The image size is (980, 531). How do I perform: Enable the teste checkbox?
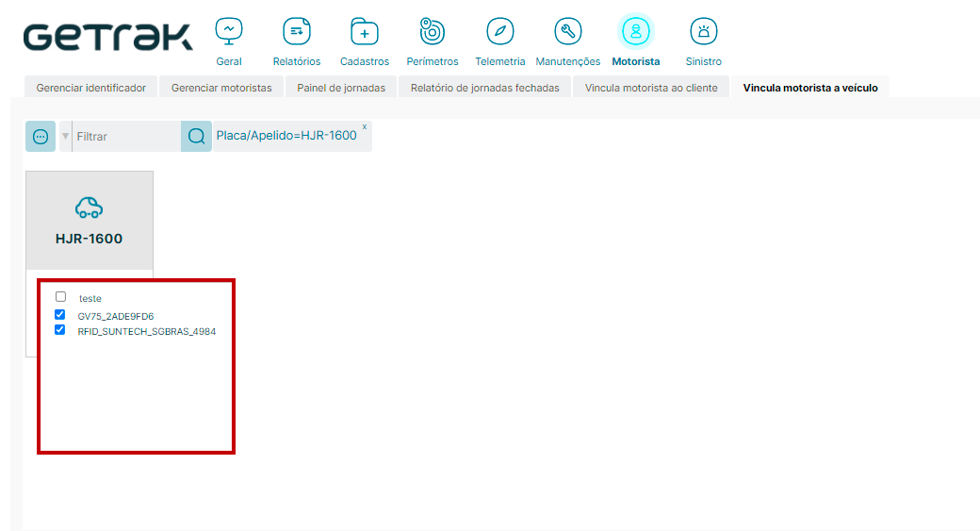coord(60,296)
